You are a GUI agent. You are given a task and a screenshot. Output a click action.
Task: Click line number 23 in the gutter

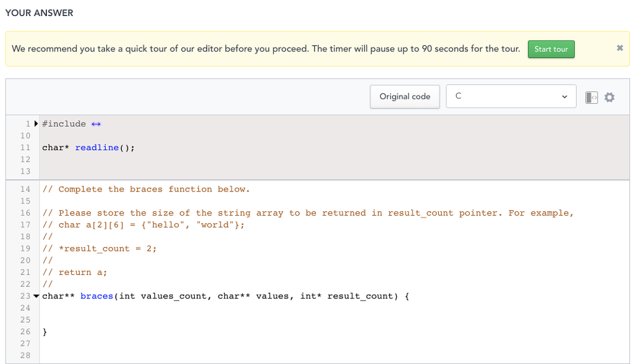click(25, 295)
